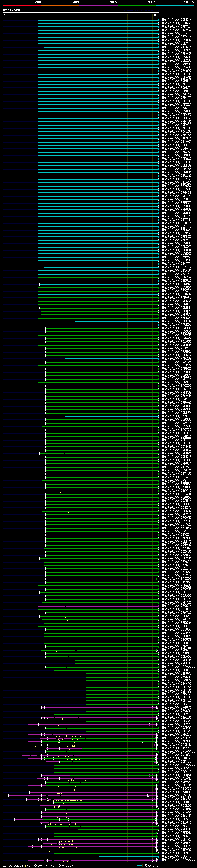Select hit label UniRef100_A9PCF5
The image size is (197, 868).
click(x=177, y=115)
